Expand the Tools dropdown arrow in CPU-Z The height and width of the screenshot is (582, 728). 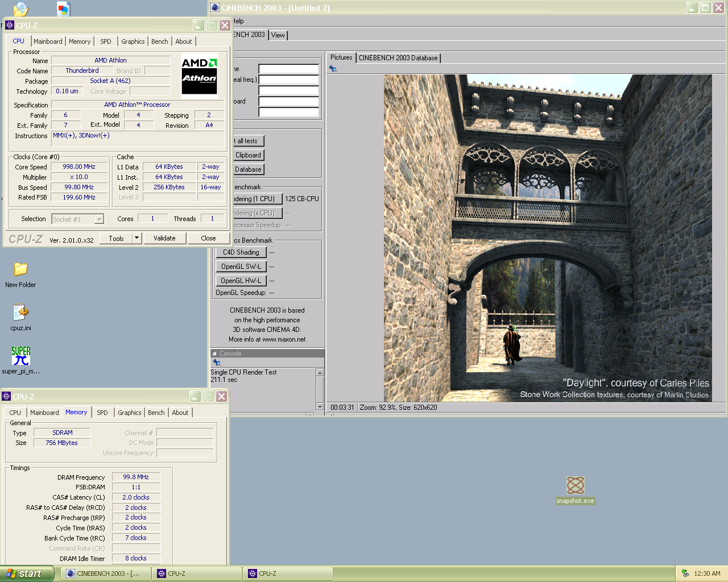[x=136, y=238]
